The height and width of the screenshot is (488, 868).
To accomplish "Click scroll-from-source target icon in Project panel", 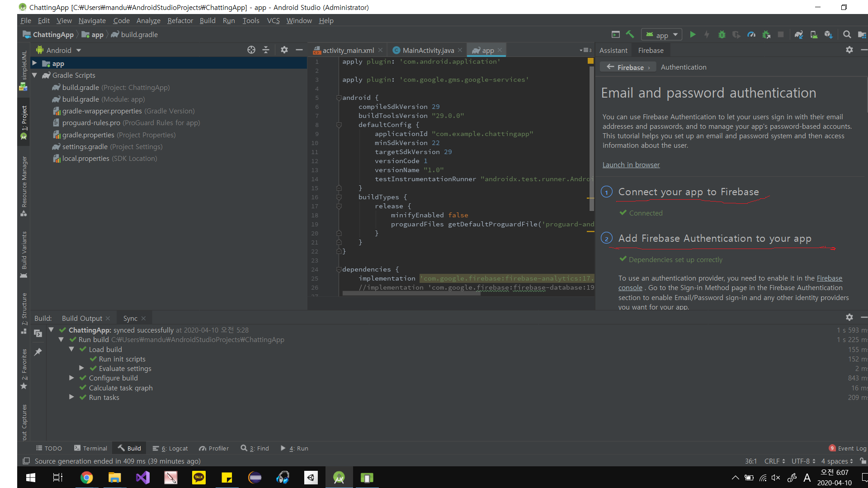I will click(251, 50).
